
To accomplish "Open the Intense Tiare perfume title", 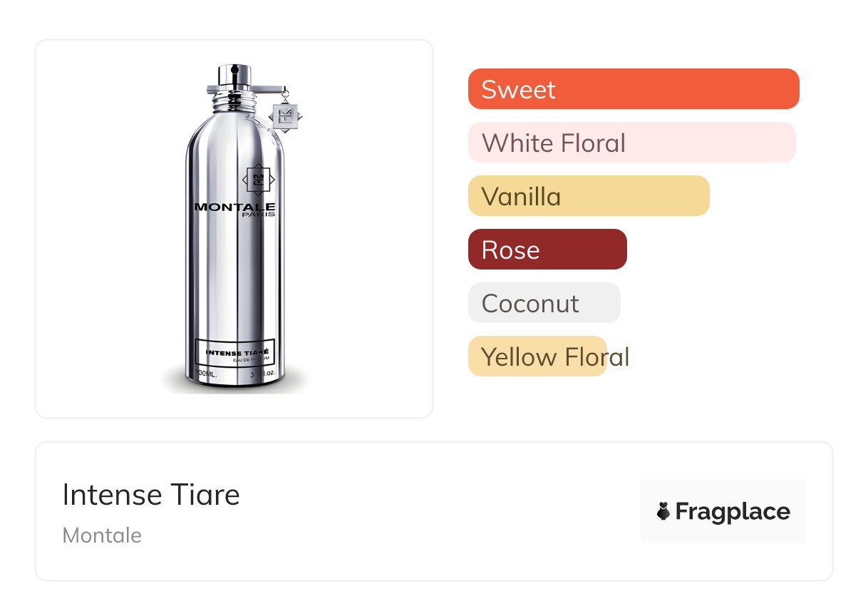I will tap(151, 495).
